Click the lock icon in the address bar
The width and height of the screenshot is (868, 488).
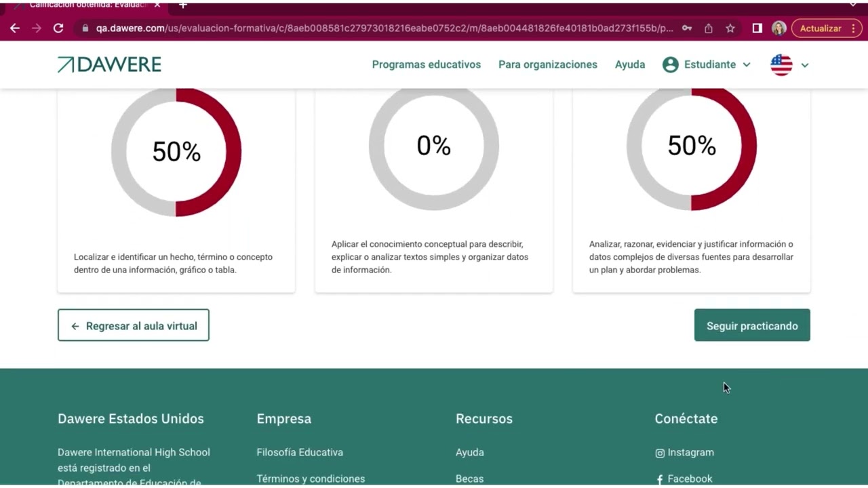pos(85,28)
